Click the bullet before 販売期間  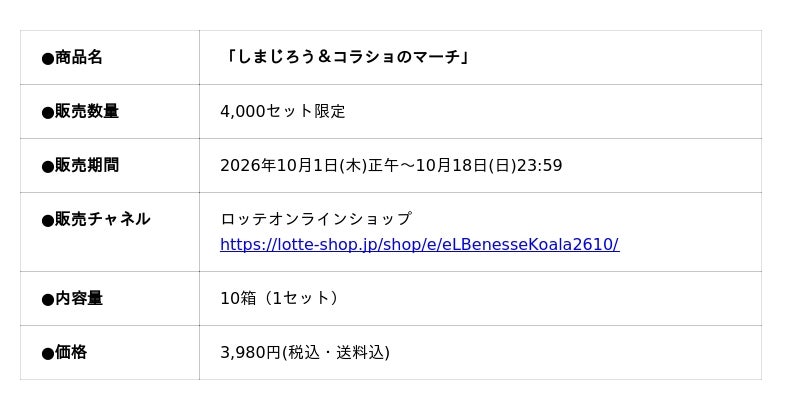coord(48,166)
